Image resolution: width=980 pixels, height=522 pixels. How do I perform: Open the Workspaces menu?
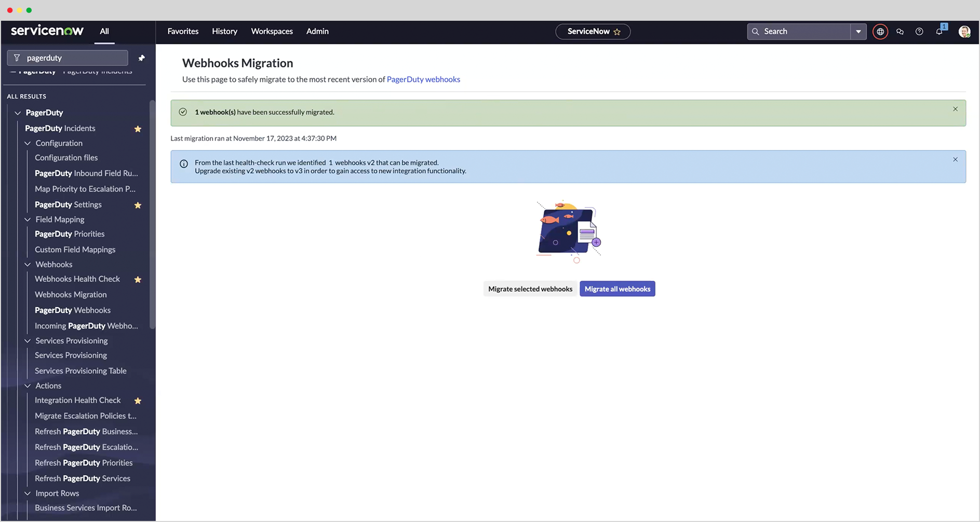coord(272,31)
